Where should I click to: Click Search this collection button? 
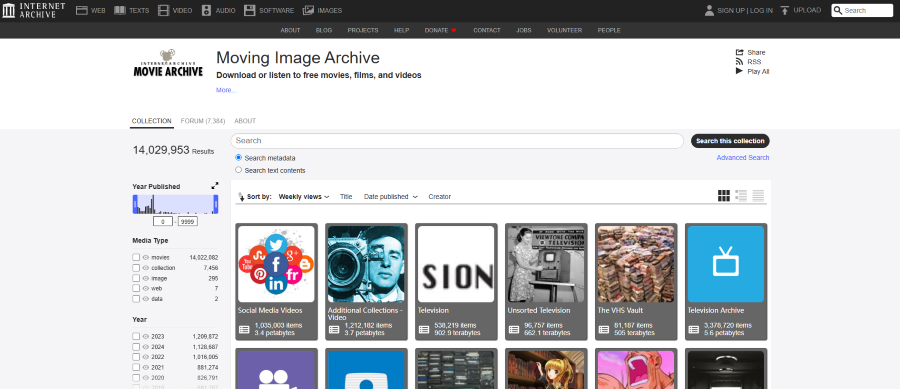coord(730,141)
